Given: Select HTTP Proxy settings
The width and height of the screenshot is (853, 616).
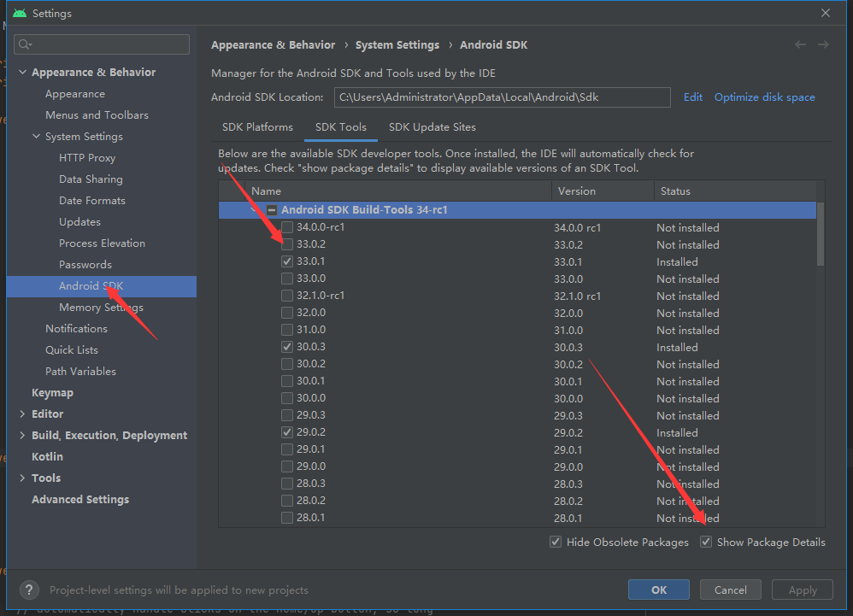Looking at the screenshot, I should point(87,158).
